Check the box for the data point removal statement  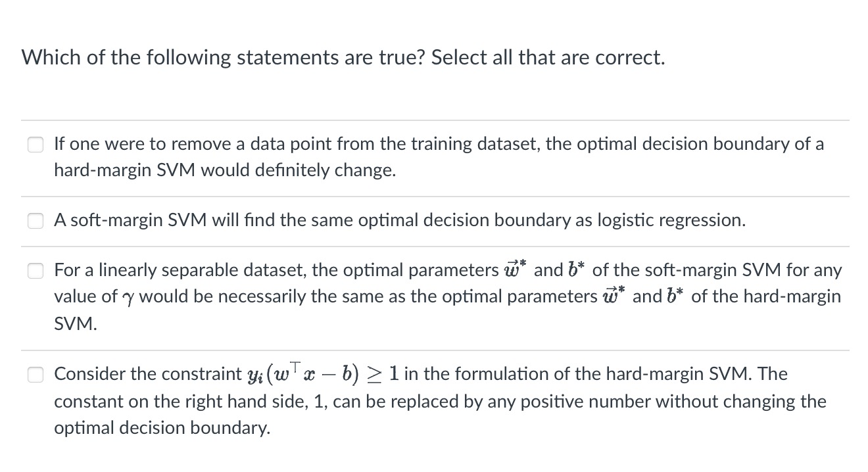pos(36,144)
